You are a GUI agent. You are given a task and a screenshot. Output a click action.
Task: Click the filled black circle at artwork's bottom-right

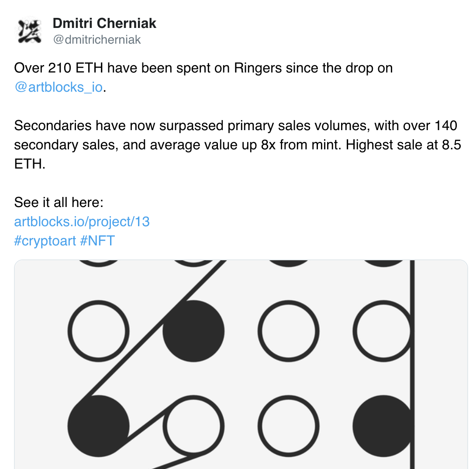(x=383, y=426)
